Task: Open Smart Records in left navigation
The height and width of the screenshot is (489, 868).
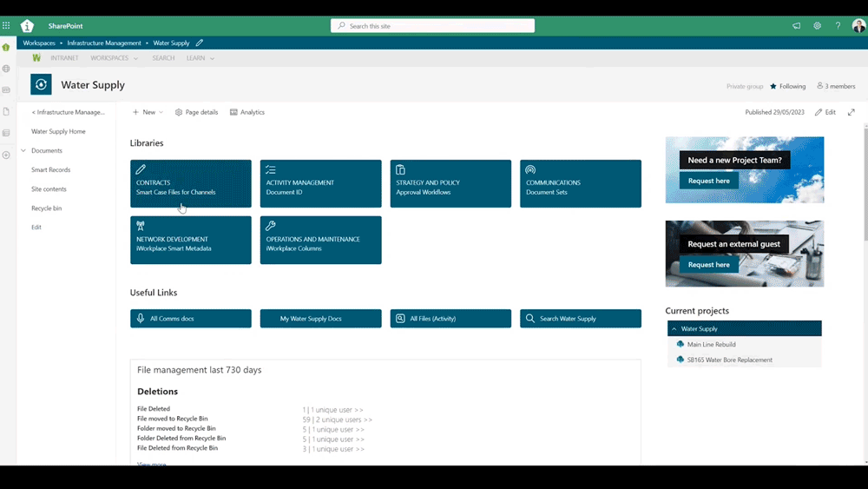Action: click(50, 170)
